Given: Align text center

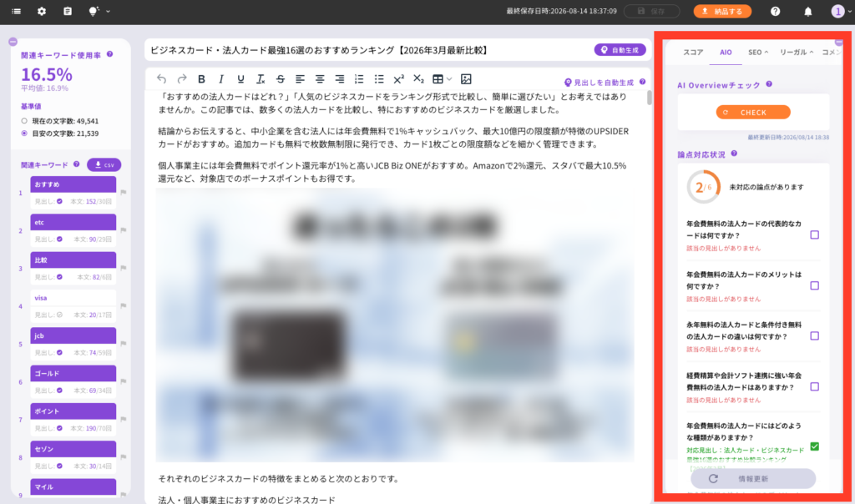Looking at the screenshot, I should [320, 79].
